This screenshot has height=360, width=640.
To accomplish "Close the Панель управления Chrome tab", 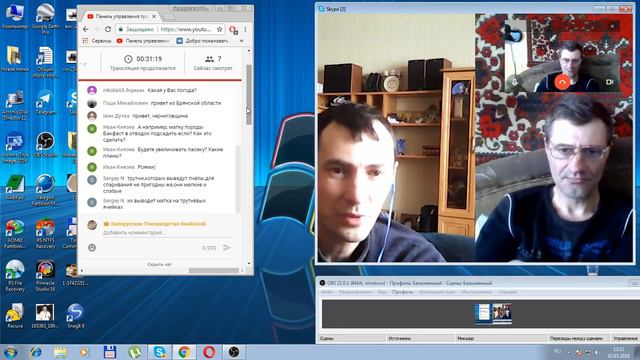I will [x=154, y=17].
